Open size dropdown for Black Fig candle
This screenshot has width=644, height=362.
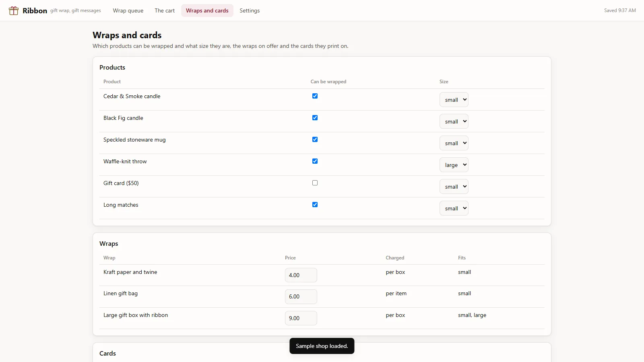point(454,121)
